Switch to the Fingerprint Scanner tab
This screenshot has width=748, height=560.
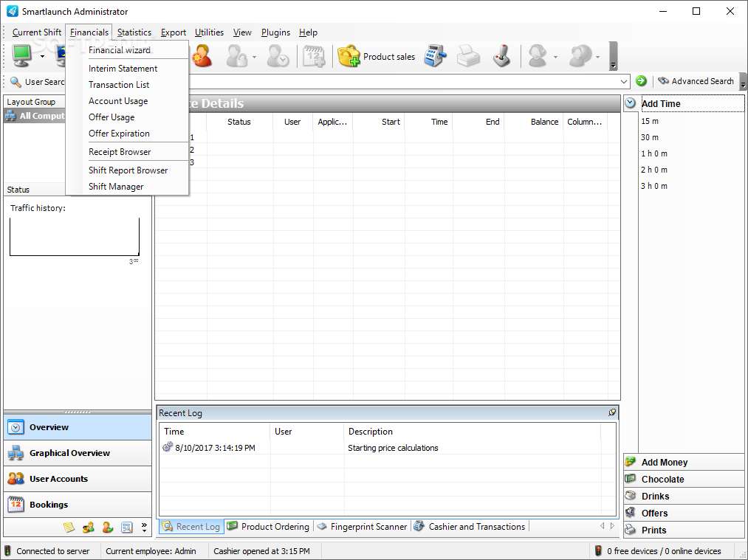coord(362,527)
